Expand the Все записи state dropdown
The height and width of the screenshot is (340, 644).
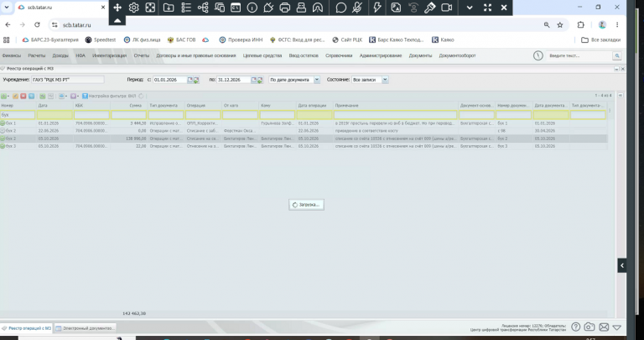pyautogui.click(x=385, y=80)
